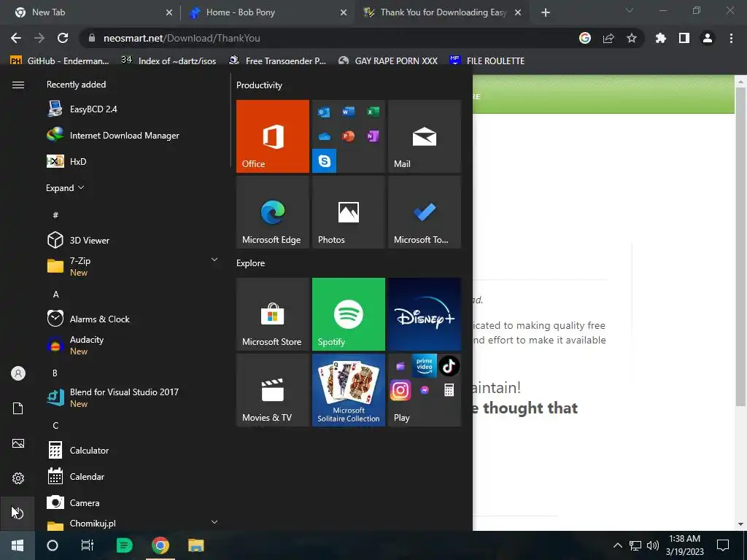Click the neosmart.net address bar
This screenshot has height=560, width=747.
(329, 38)
